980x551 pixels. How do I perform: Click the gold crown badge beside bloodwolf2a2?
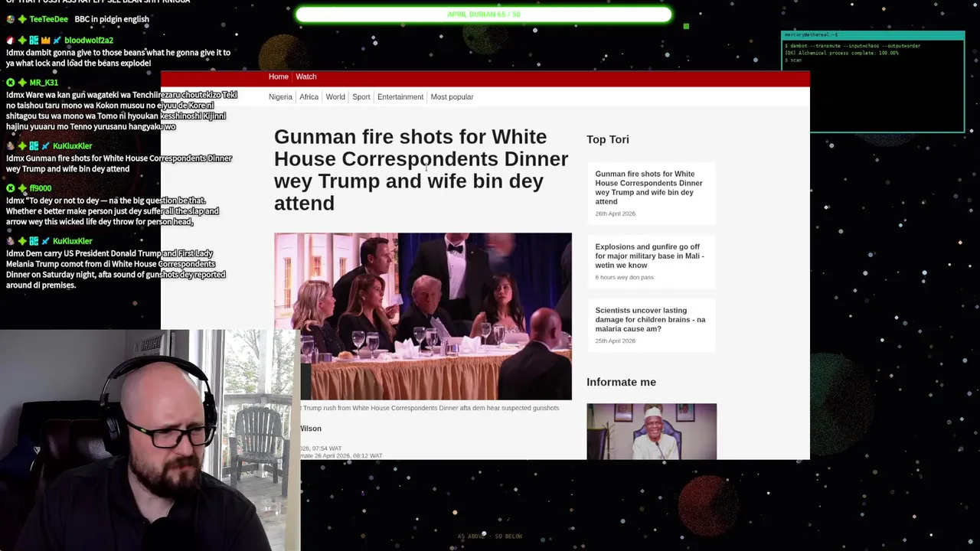tap(45, 41)
